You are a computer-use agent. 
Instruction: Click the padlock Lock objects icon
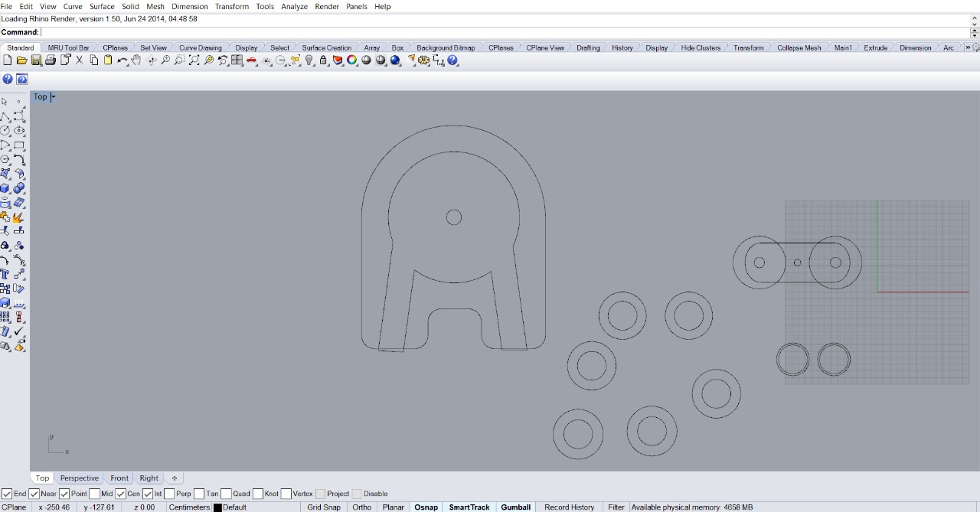click(323, 60)
